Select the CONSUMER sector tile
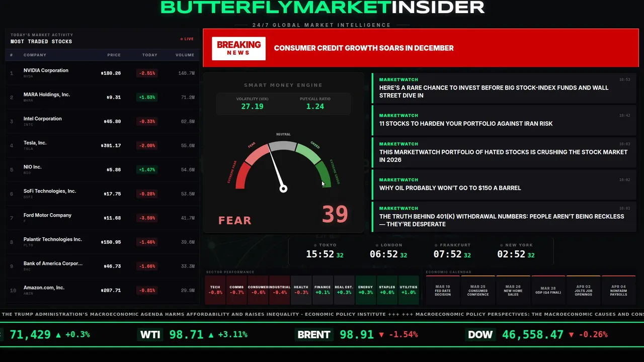The height and width of the screenshot is (362, 644). [x=258, y=290]
